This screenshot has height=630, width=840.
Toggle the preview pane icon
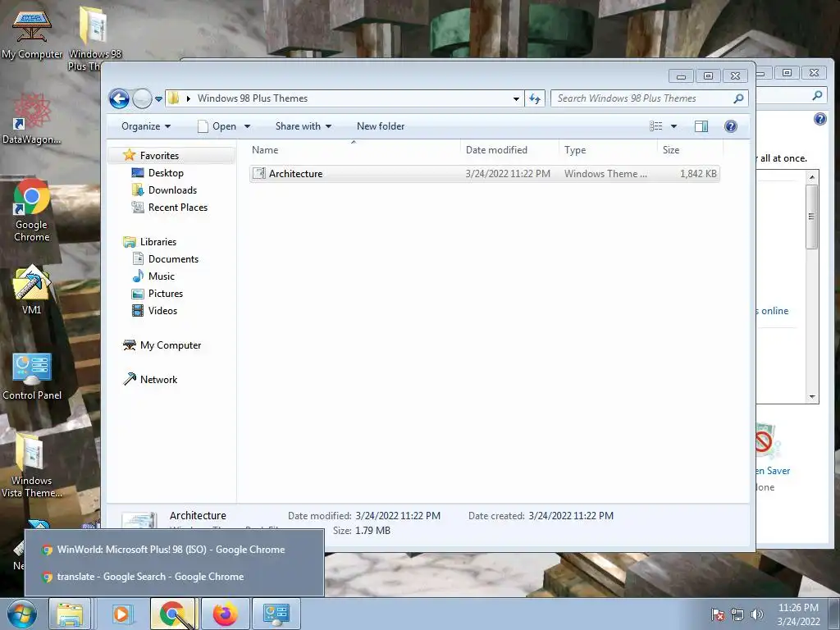click(x=701, y=126)
